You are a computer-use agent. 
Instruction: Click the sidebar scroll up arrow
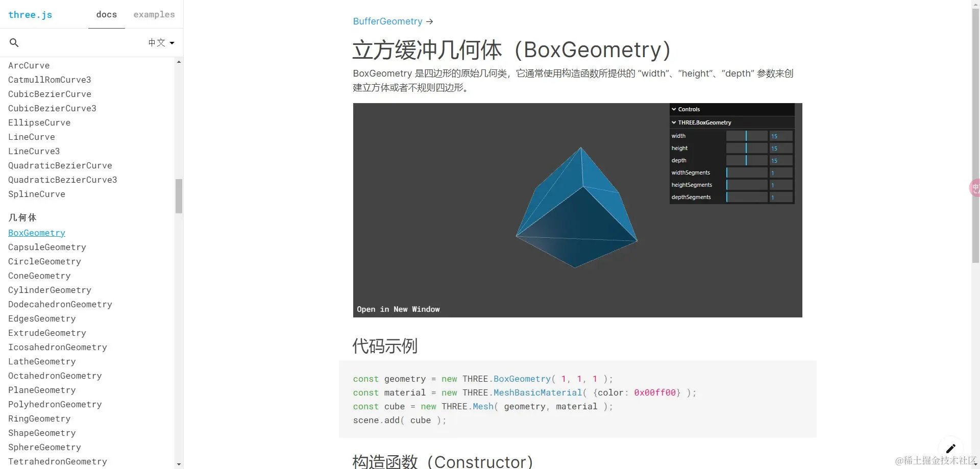point(179,62)
